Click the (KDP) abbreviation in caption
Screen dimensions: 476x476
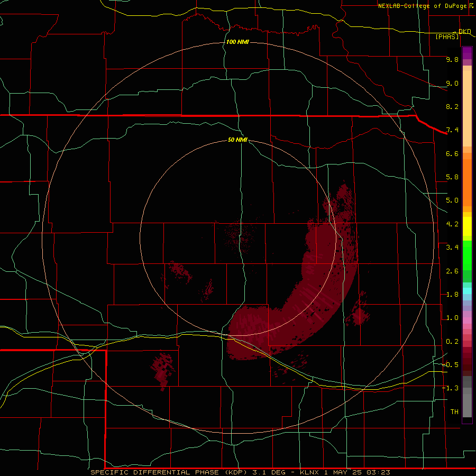[x=237, y=472]
